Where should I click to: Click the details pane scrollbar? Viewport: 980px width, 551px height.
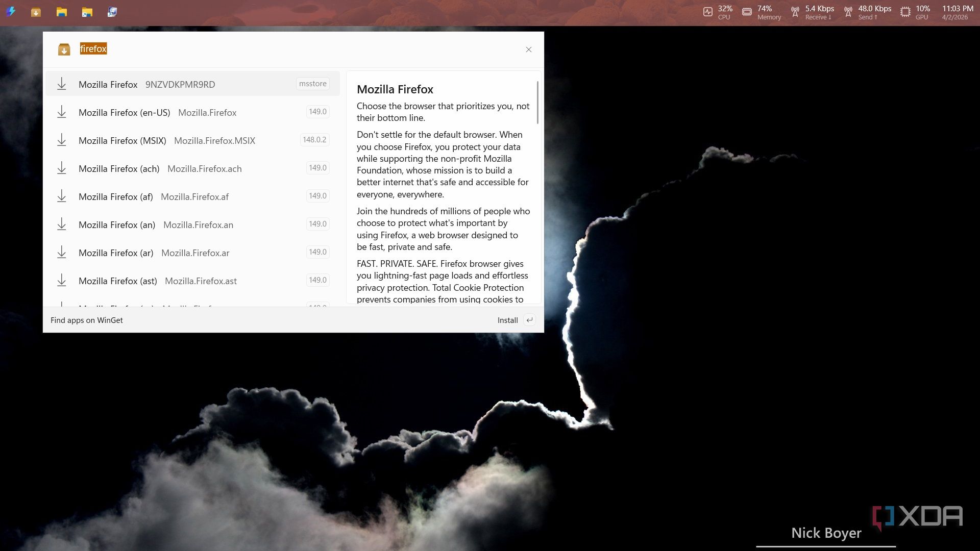[537, 102]
